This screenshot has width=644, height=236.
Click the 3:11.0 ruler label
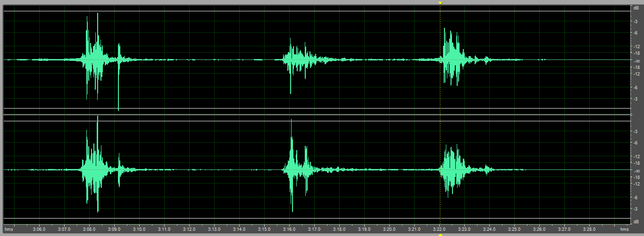(164, 229)
